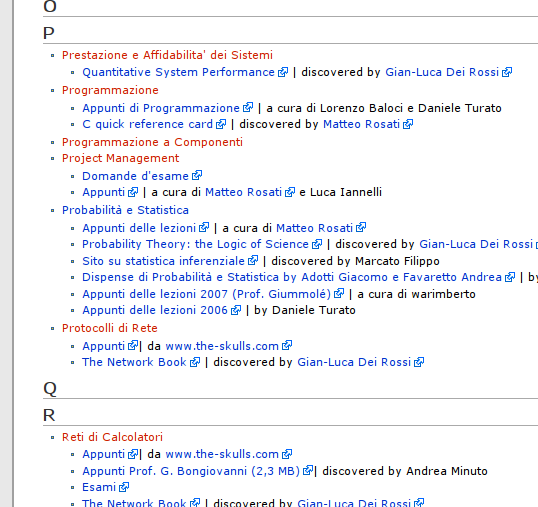Viewport: 538px width, 507px height.
Task: Open the Appunti delle lezioni link by Matteo Rosati
Action: 139,228
